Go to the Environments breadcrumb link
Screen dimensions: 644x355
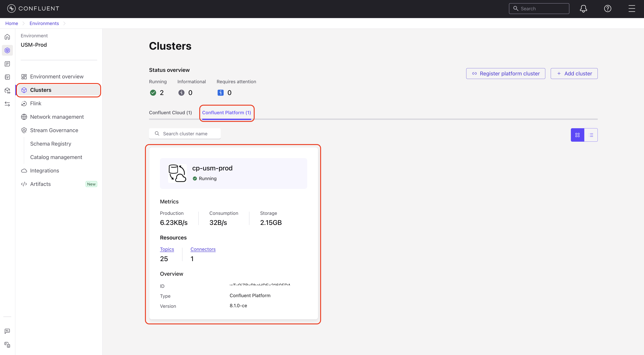point(44,23)
